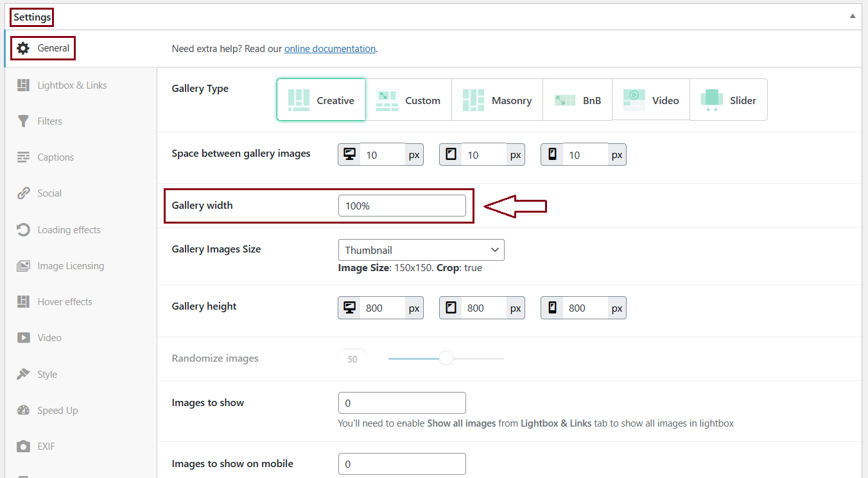Select the BnB gallery type

[577, 100]
